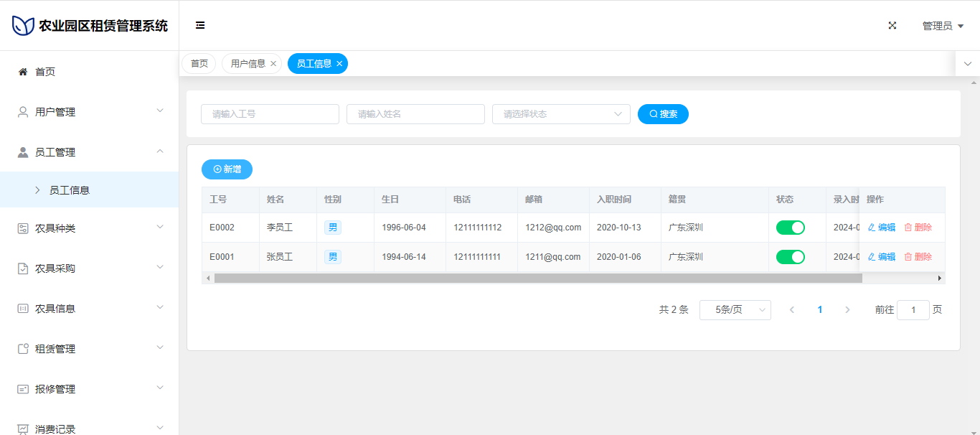This screenshot has height=435, width=980.
Task: Click the 报修管理 sidebar icon
Action: [x=23, y=389]
